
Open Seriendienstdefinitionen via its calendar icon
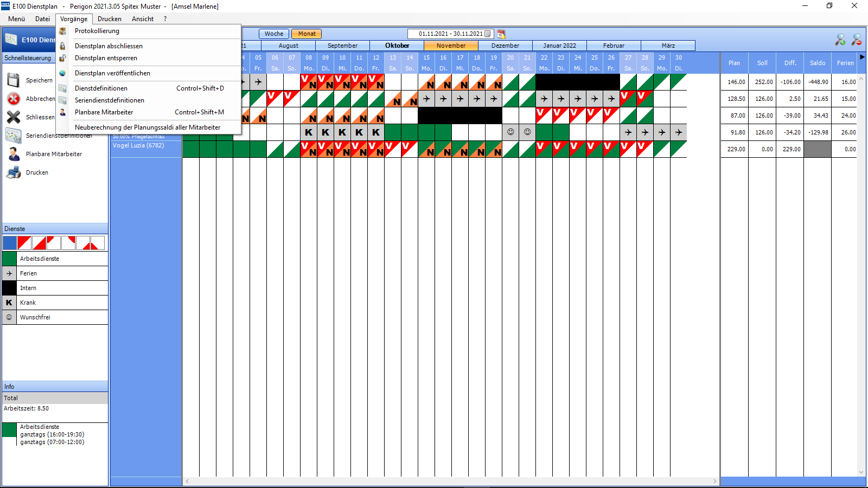(12, 135)
